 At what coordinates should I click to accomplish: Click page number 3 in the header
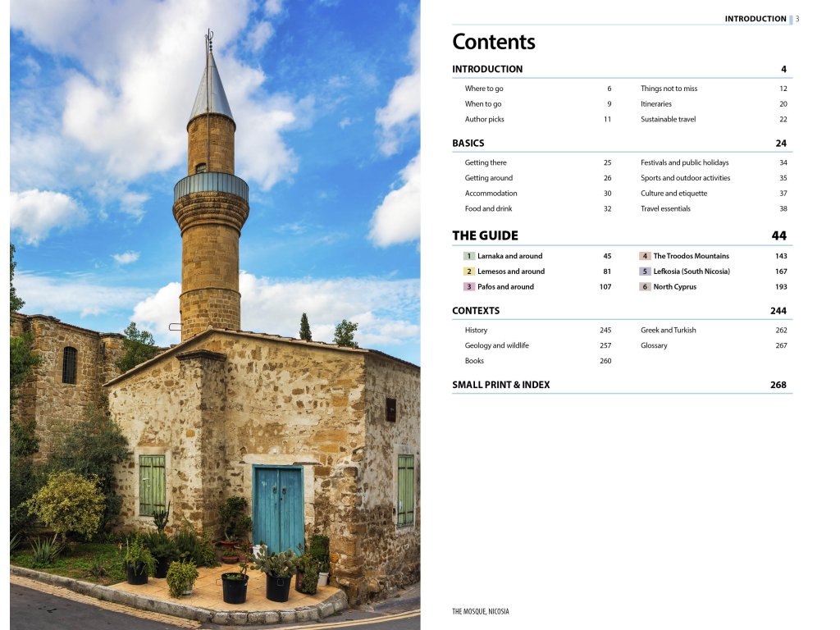coord(797,19)
